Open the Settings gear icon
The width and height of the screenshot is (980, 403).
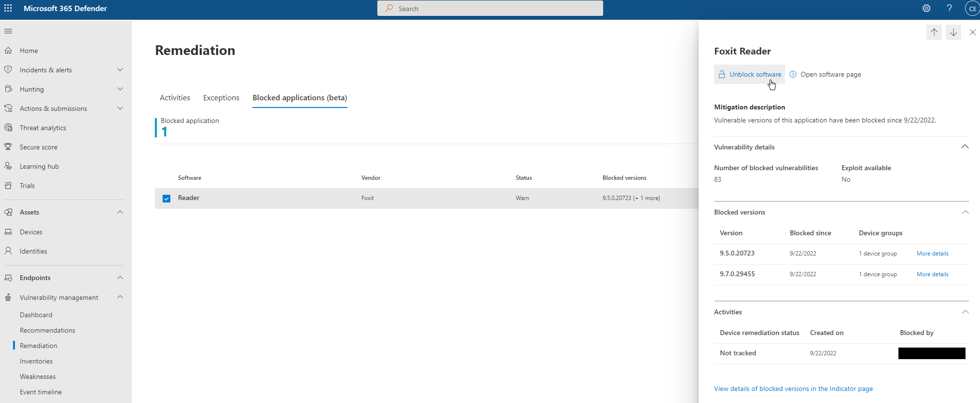click(926, 8)
